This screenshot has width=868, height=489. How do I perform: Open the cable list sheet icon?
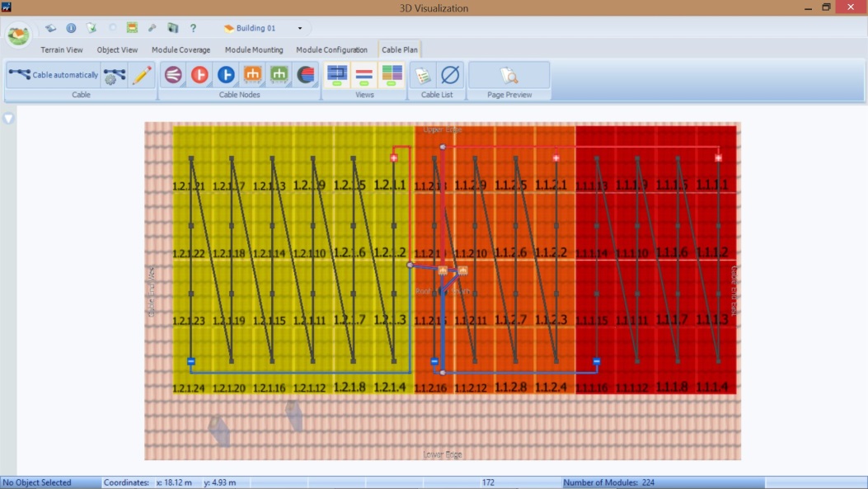tap(423, 75)
